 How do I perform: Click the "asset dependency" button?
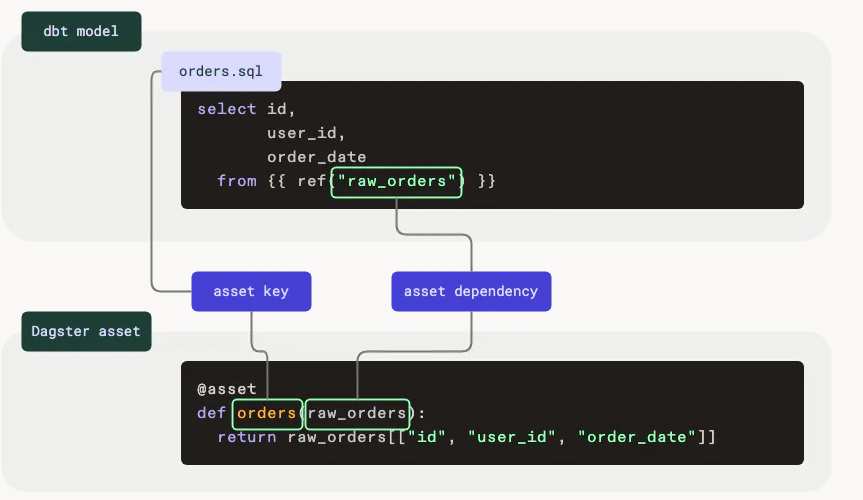(x=470, y=291)
